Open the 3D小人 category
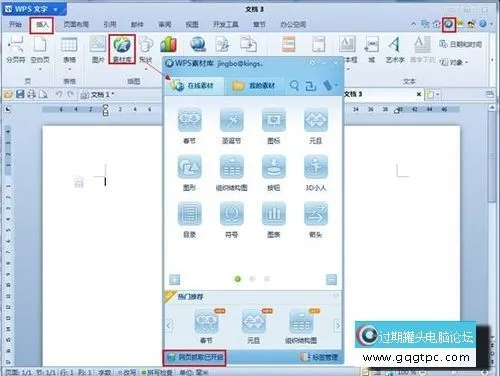The image size is (500, 376). (316, 173)
